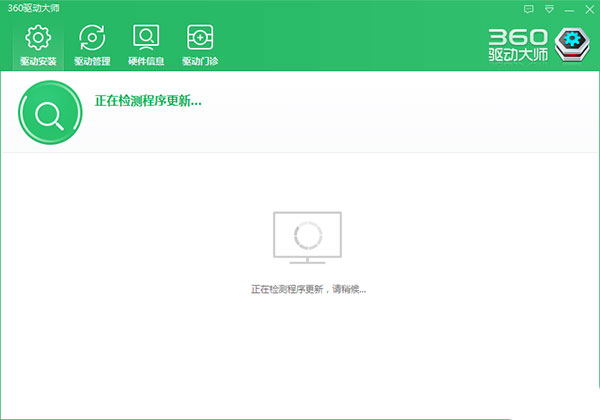Close the 360驱动大师 window
Screen dimensions: 600x420
pyautogui.click(x=589, y=9)
